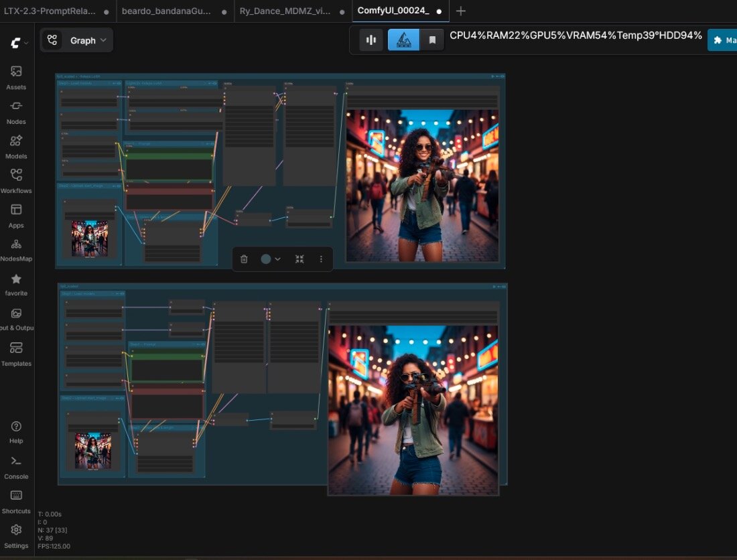
Task: Open the Nodes library panel
Action: coord(16,113)
